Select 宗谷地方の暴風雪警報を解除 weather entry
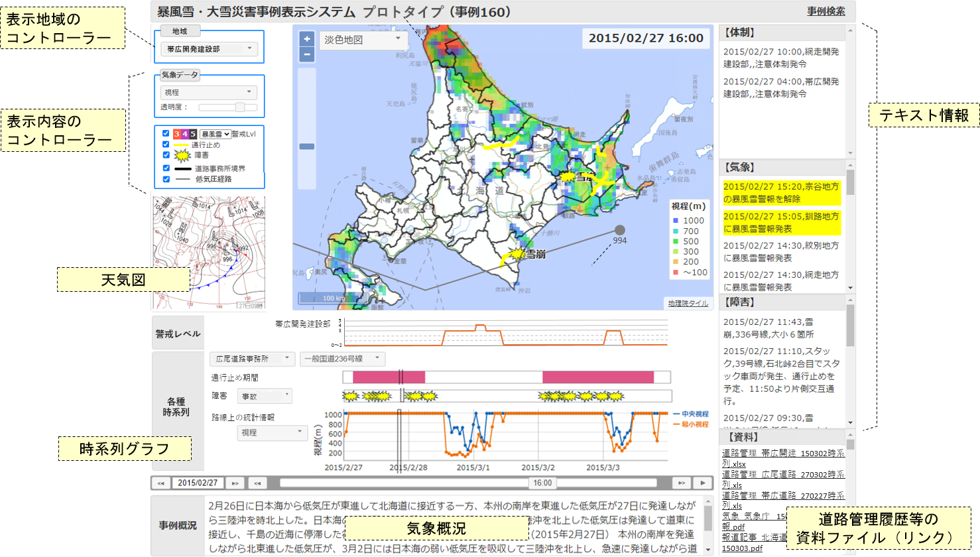The height and width of the screenshot is (557, 980). [782, 193]
